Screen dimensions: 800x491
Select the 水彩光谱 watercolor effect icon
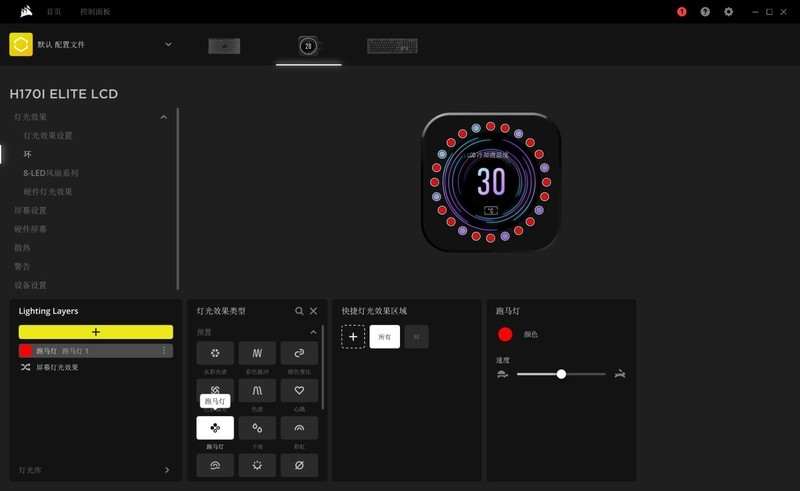click(215, 353)
